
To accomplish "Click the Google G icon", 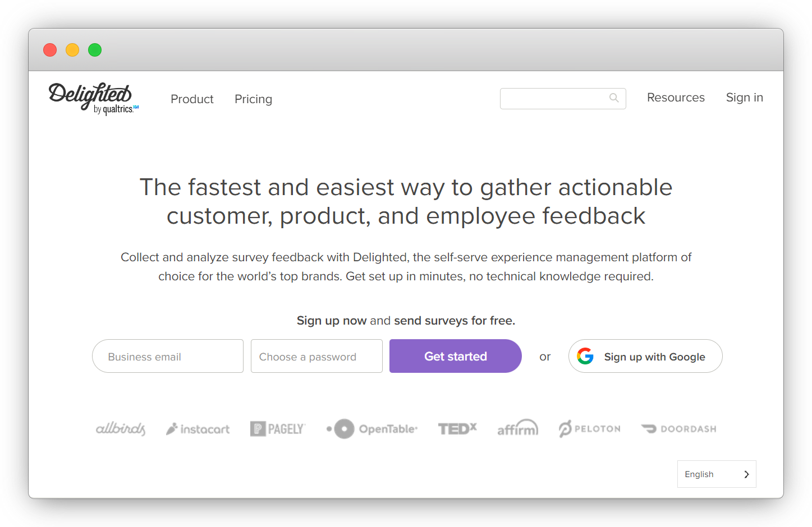I will coord(585,356).
